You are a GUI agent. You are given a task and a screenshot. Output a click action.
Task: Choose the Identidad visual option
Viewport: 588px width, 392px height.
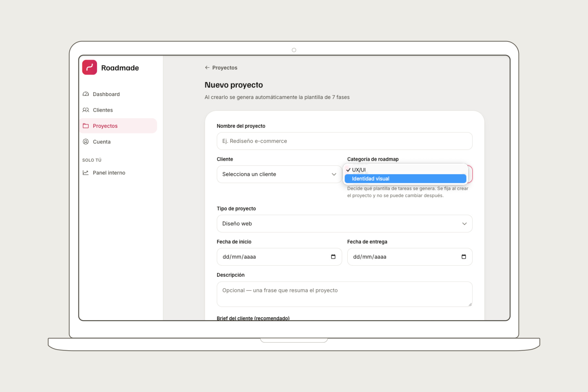405,179
